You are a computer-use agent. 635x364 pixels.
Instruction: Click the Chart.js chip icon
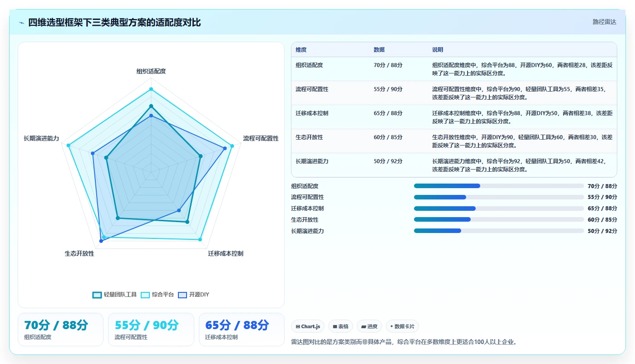(x=298, y=326)
